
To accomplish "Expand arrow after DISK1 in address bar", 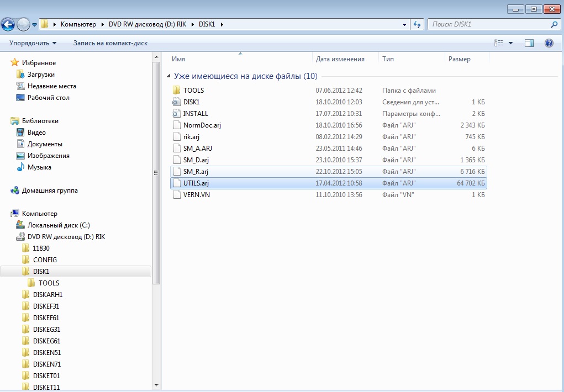I will pos(222,24).
